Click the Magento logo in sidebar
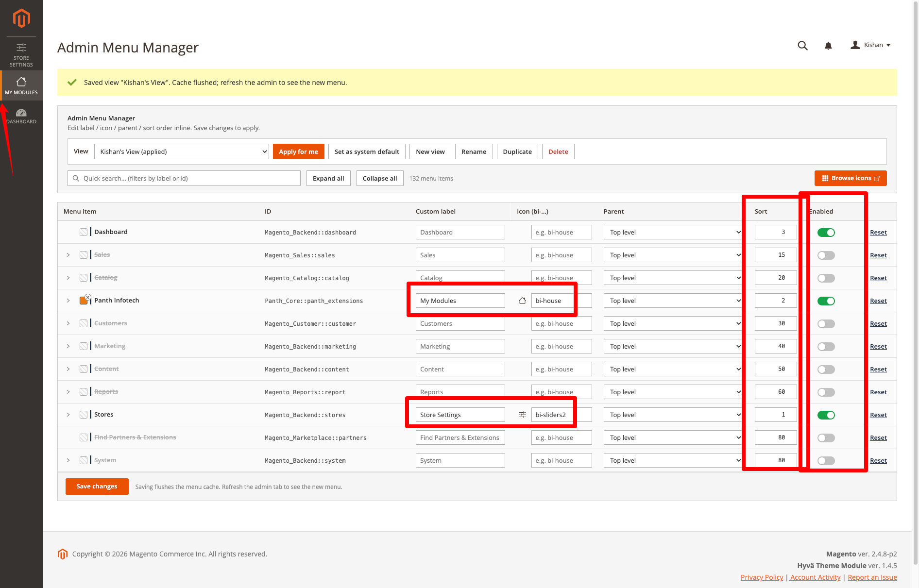 (21, 18)
